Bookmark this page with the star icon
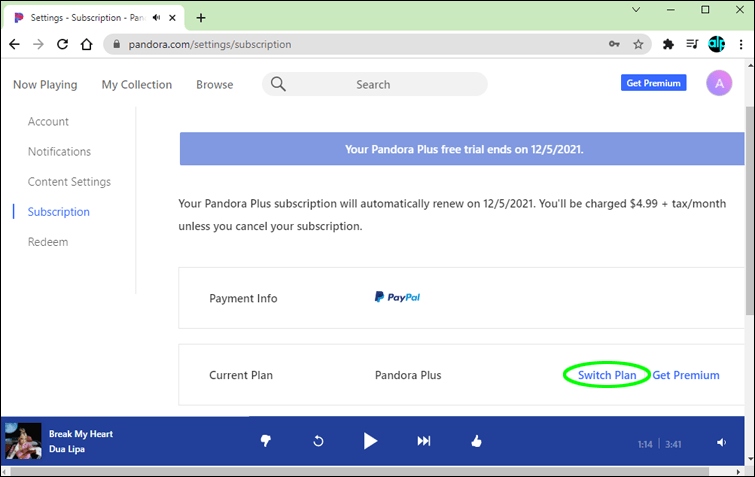Image resolution: width=755 pixels, height=477 pixels. pos(638,44)
